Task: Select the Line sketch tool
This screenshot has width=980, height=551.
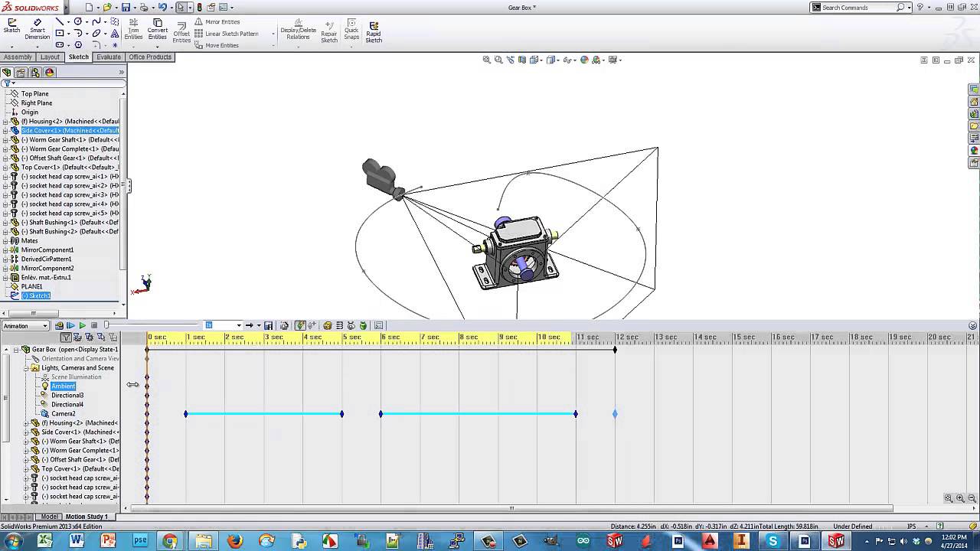Action: pos(60,22)
